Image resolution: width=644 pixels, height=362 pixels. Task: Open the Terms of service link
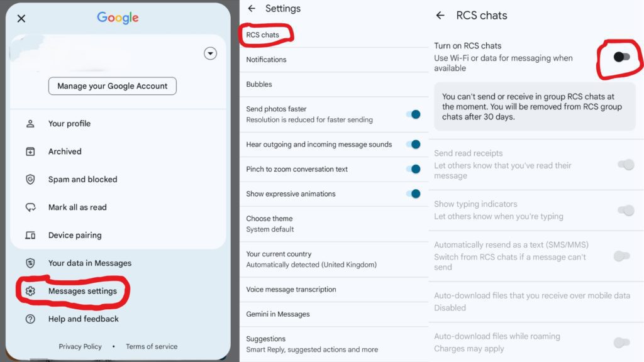[x=152, y=346]
